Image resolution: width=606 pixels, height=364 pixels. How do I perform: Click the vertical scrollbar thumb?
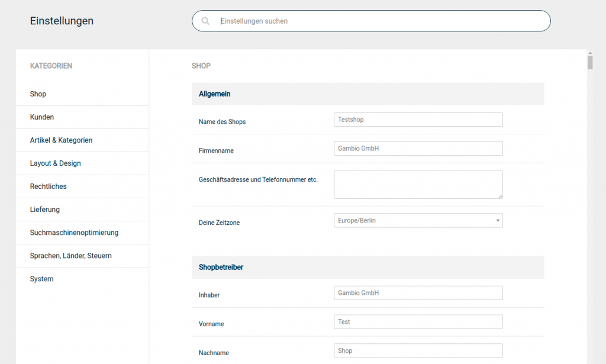590,62
